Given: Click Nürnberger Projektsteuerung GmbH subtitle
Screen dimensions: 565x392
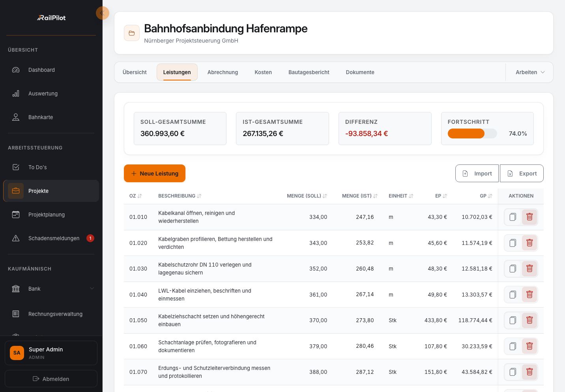Looking at the screenshot, I should [191, 41].
